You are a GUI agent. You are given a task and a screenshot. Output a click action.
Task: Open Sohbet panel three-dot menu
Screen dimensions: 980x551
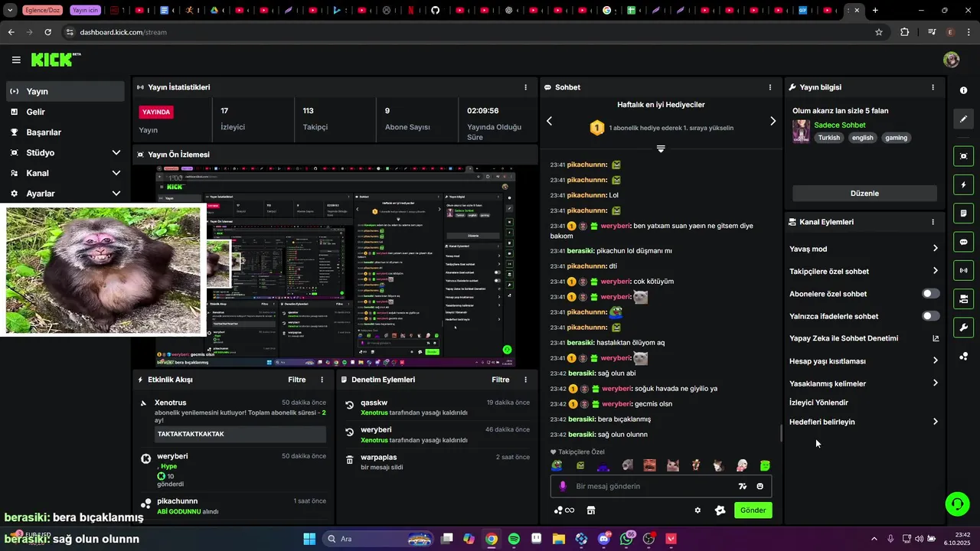point(769,87)
